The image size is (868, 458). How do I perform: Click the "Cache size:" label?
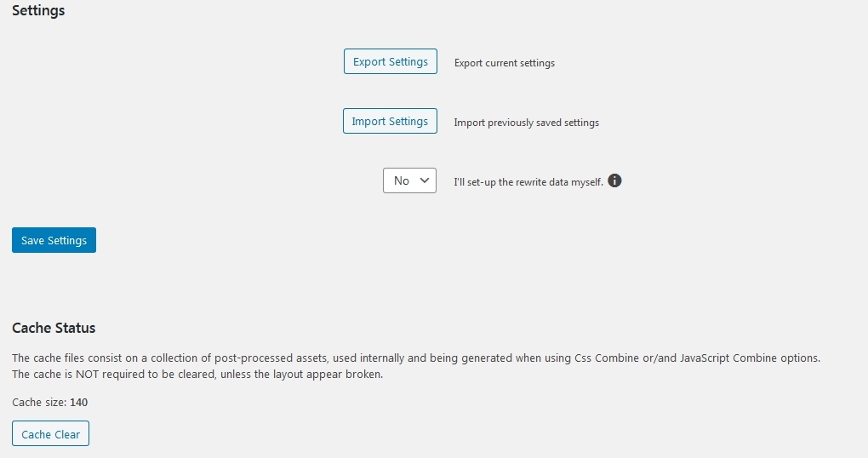(39, 403)
